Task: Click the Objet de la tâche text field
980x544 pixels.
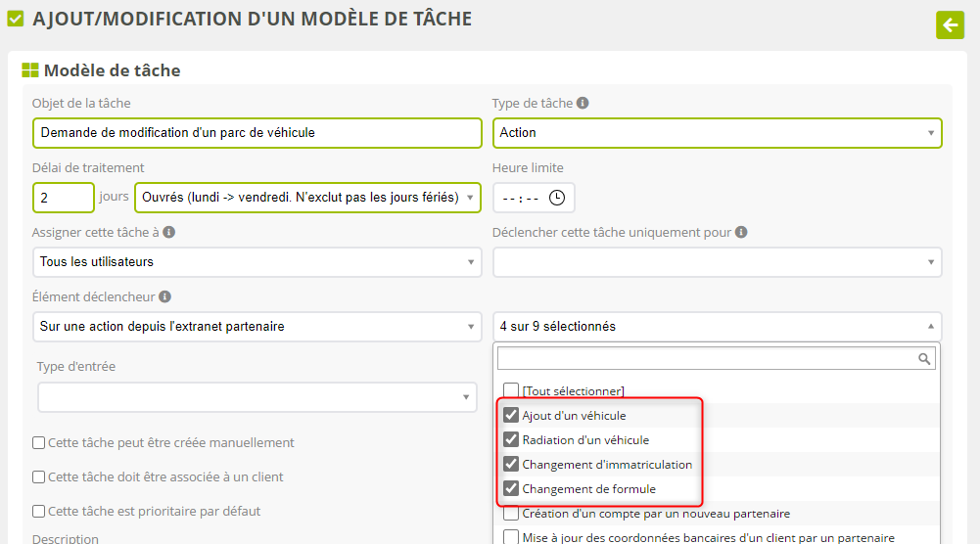Action: 257,133
